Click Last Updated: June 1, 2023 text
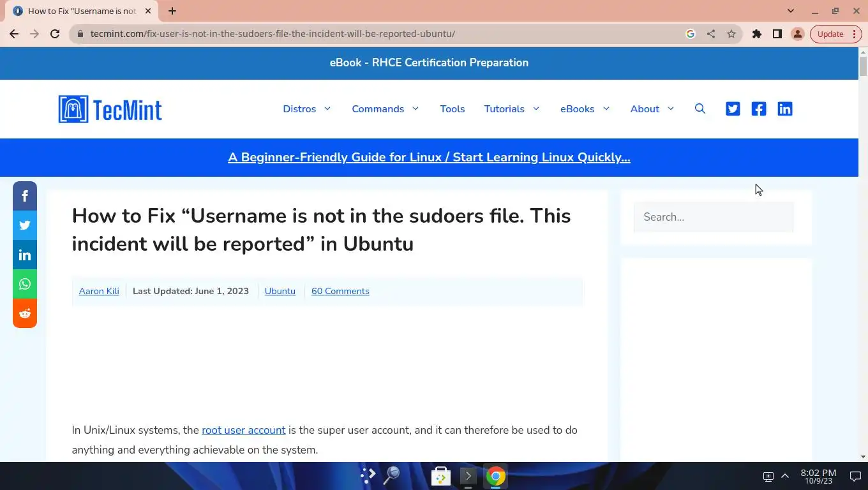This screenshot has height=490, width=868. point(191,291)
